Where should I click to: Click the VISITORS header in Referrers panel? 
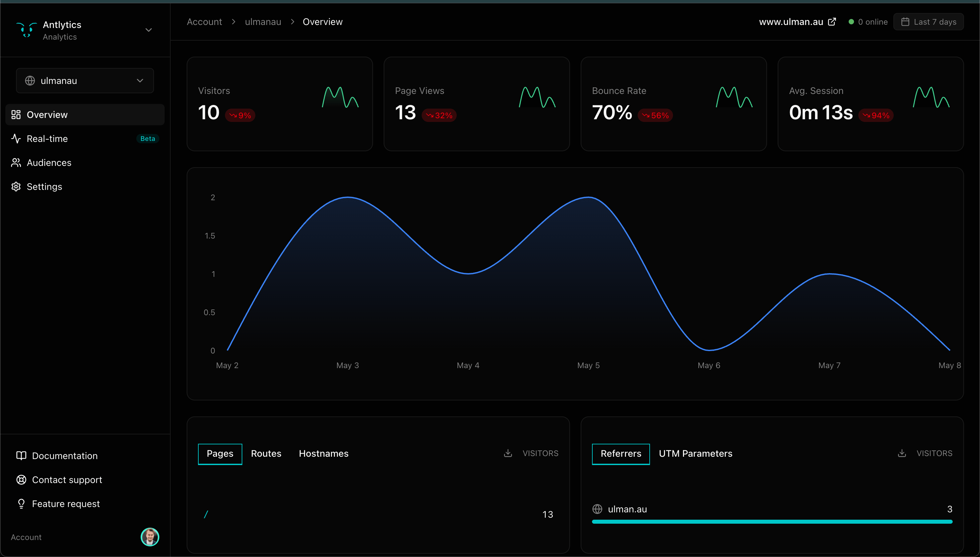click(934, 453)
